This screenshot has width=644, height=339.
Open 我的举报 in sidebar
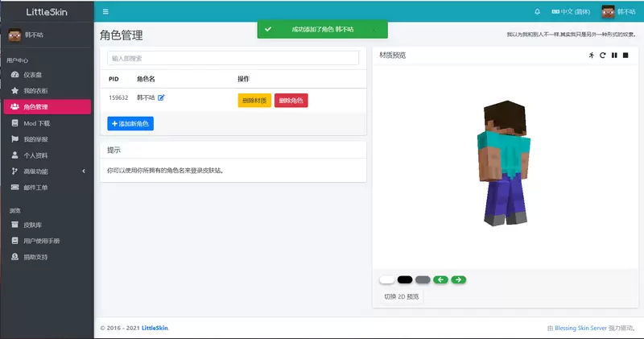[47, 139]
